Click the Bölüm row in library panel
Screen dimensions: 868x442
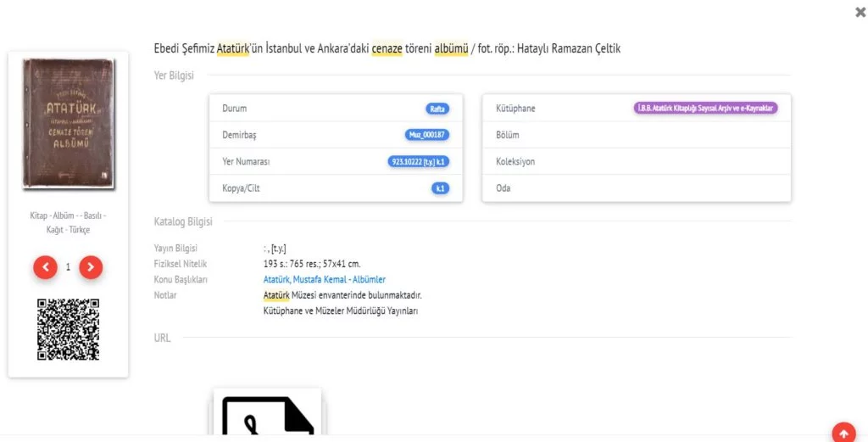point(636,135)
